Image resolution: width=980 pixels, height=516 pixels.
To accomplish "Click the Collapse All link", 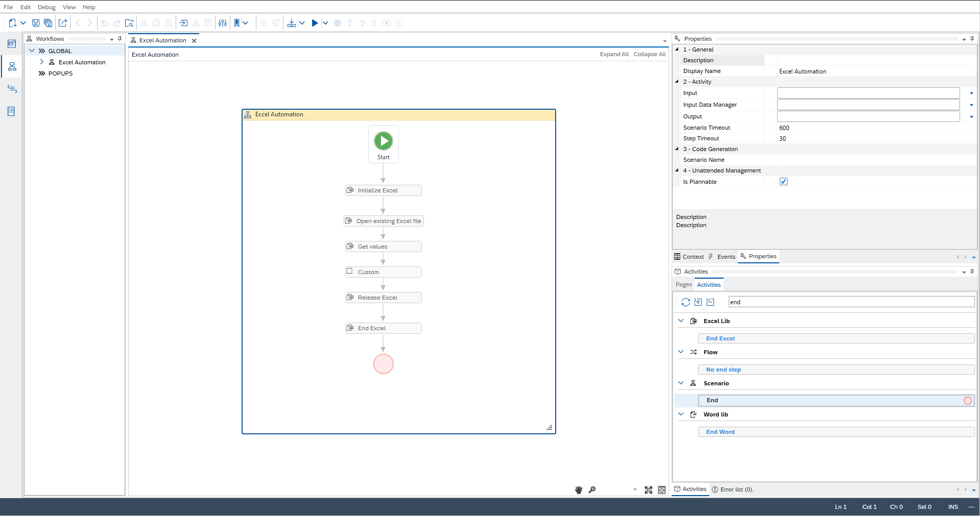I will coord(650,54).
